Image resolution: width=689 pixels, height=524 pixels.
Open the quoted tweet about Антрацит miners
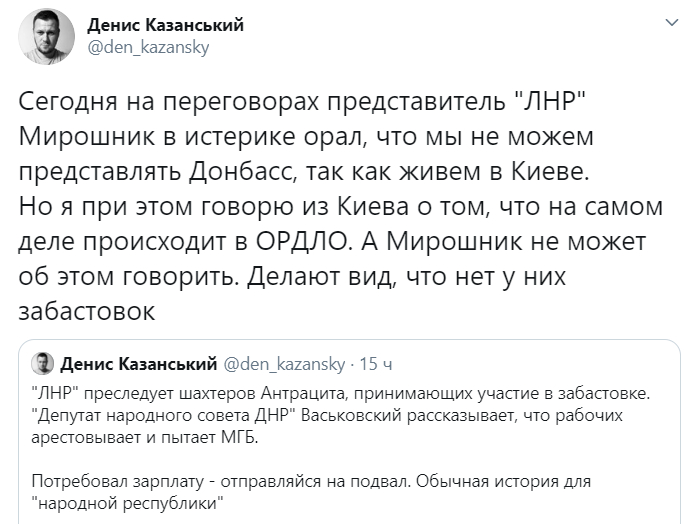(349, 432)
